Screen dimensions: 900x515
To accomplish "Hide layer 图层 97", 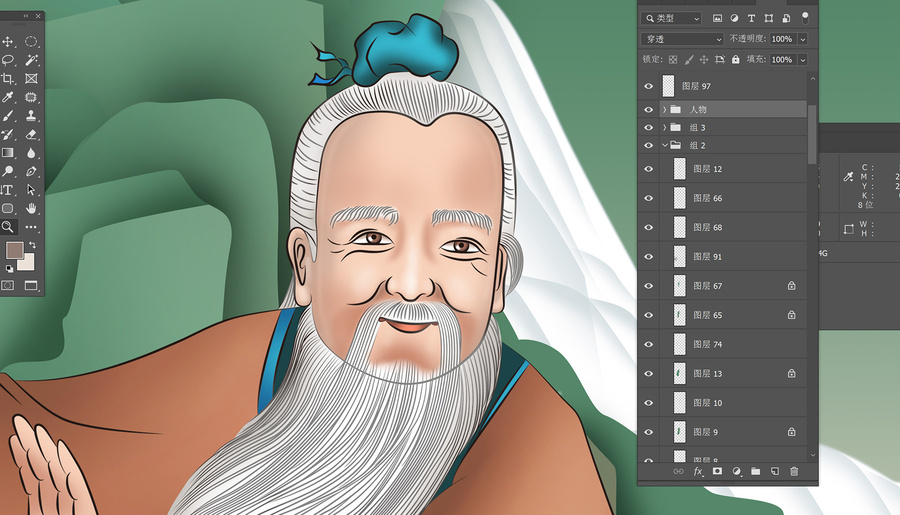I will point(649,86).
